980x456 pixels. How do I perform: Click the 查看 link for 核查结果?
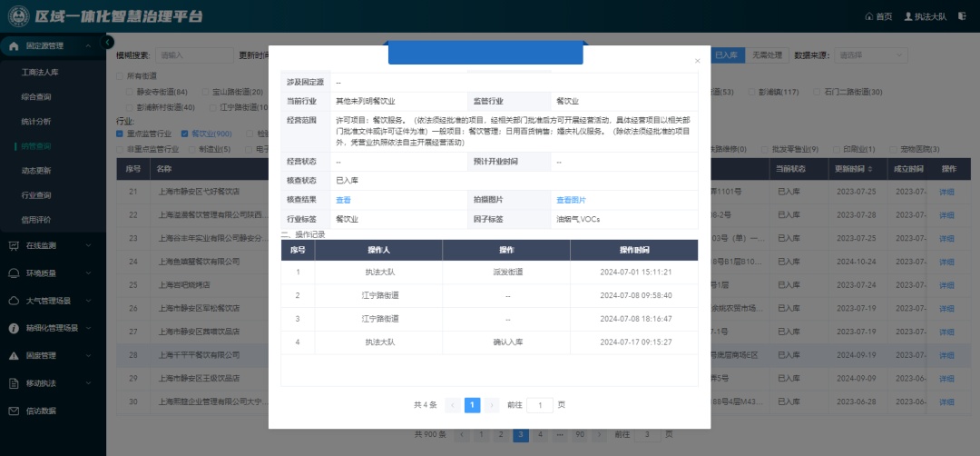[343, 200]
